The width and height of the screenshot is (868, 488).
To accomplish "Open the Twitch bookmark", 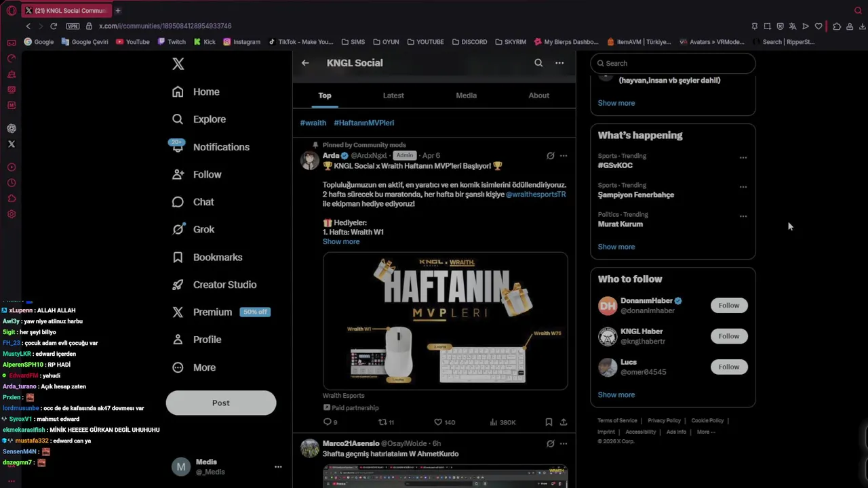I will click(x=172, y=42).
